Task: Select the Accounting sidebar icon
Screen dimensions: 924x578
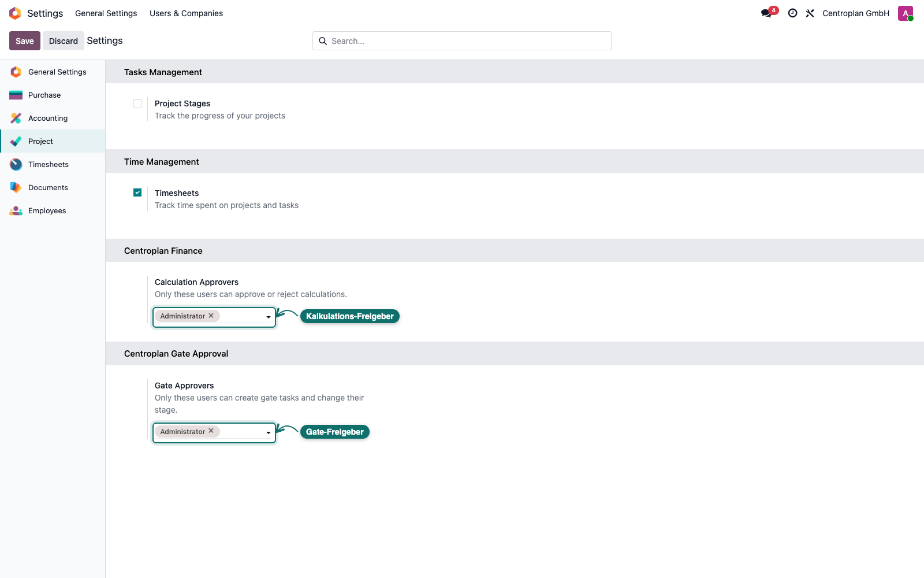Action: (16, 118)
